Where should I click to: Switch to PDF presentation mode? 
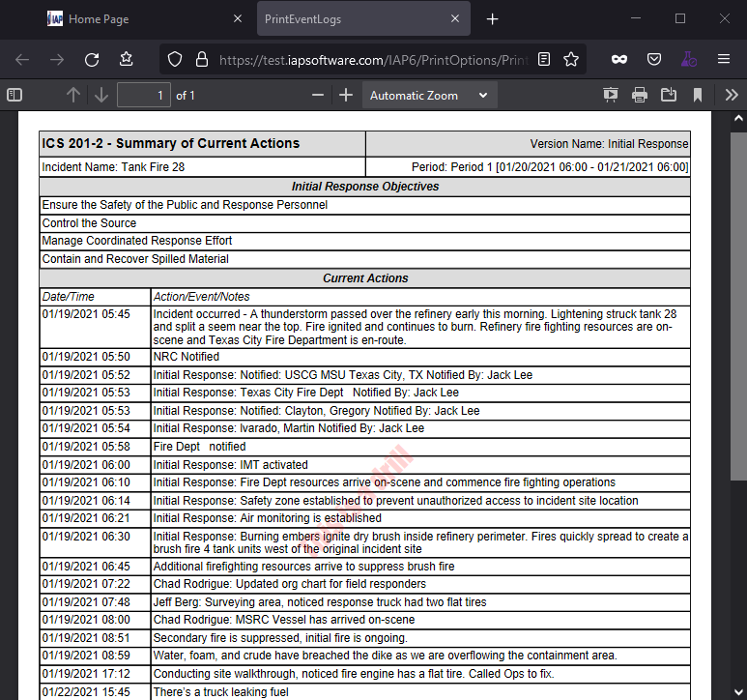pyautogui.click(x=611, y=96)
